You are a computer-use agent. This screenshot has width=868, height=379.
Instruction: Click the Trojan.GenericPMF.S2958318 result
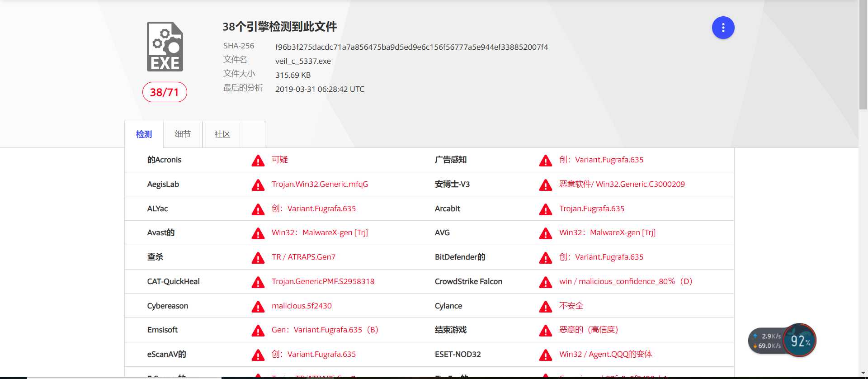pyautogui.click(x=323, y=281)
